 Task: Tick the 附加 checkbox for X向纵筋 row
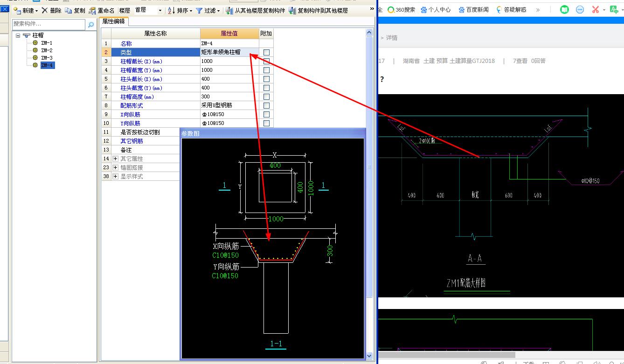(266, 114)
